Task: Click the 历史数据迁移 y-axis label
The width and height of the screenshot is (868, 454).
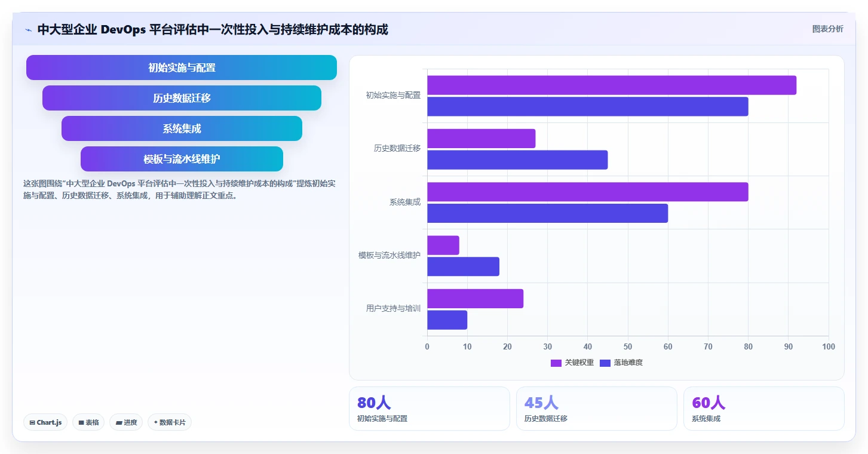Action: (397, 148)
